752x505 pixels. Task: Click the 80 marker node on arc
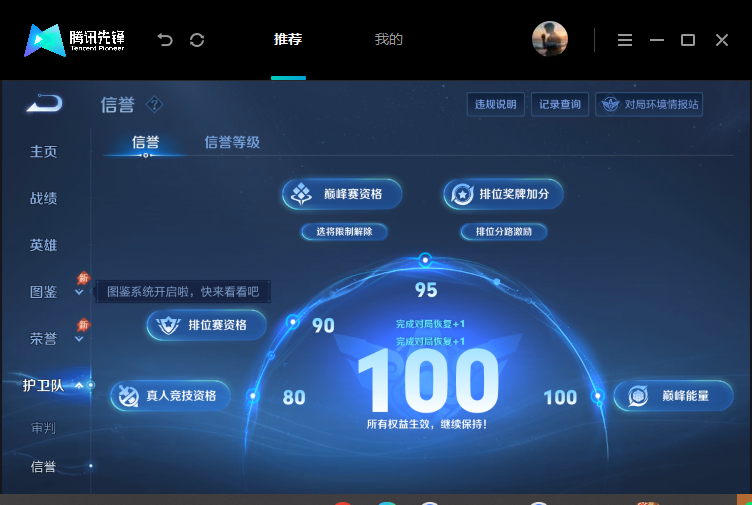(x=253, y=396)
